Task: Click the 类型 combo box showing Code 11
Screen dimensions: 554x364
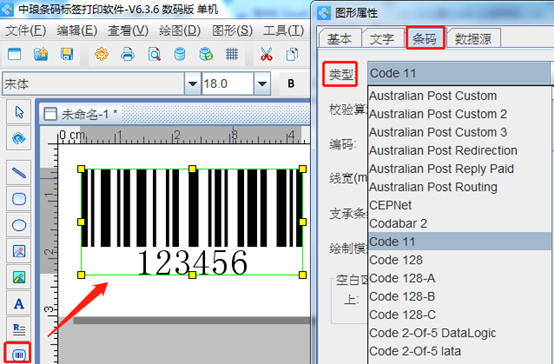Action: (459, 73)
